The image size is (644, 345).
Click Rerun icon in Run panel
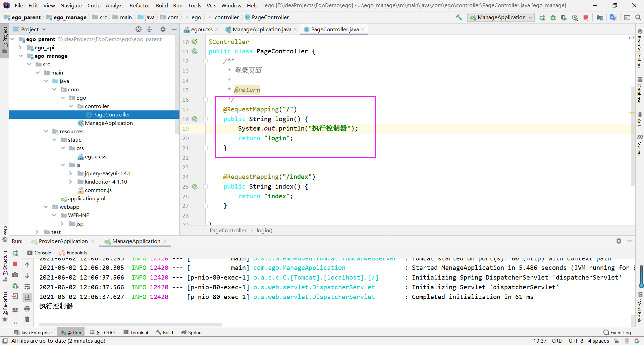point(15,253)
